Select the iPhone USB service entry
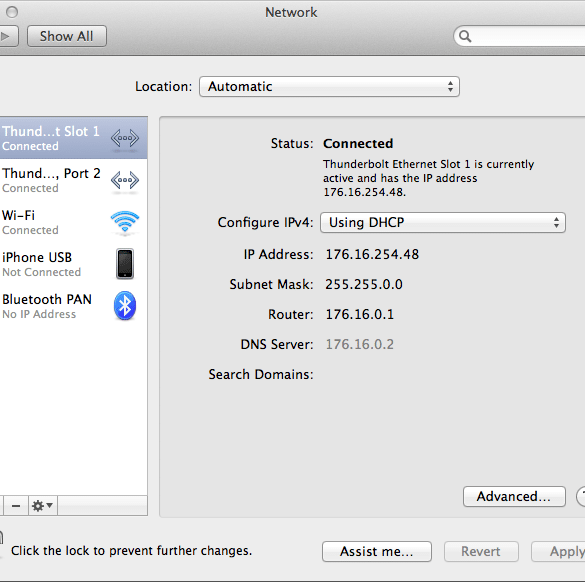 click(x=73, y=264)
